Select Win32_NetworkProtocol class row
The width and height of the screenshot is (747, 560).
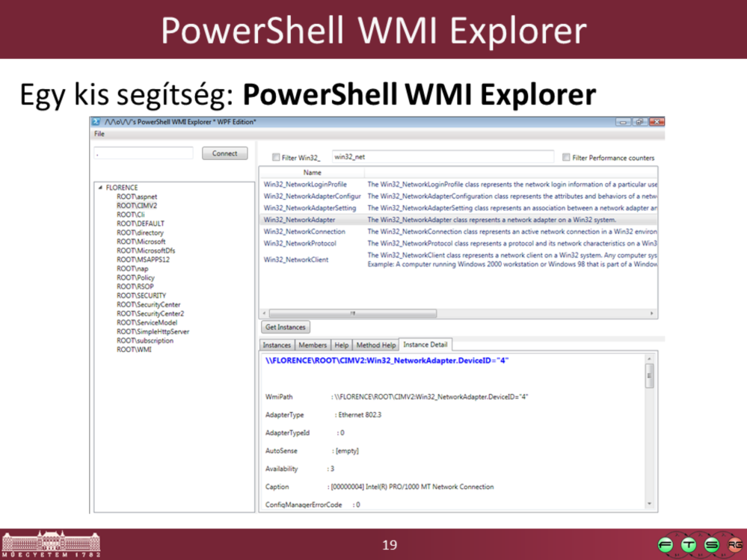459,243
